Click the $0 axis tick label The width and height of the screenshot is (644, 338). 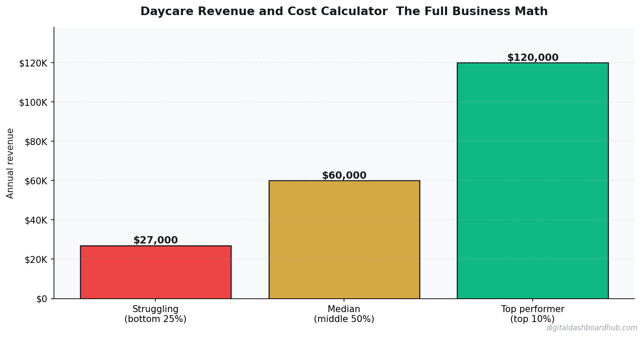click(x=42, y=299)
